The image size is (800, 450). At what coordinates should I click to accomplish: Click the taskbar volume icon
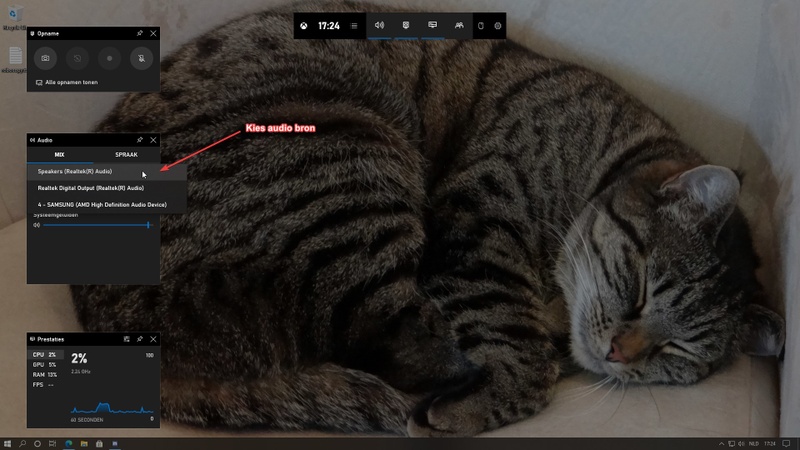pyautogui.click(x=741, y=444)
